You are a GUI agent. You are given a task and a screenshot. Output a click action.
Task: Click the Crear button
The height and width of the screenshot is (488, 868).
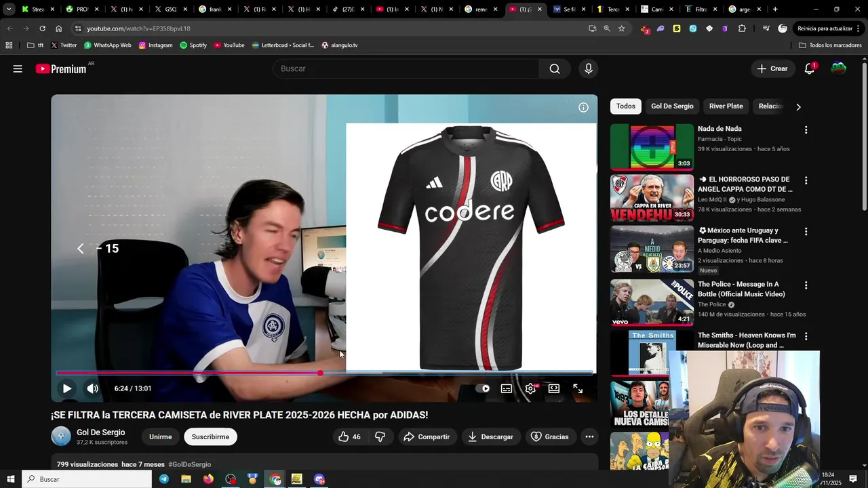pos(772,68)
